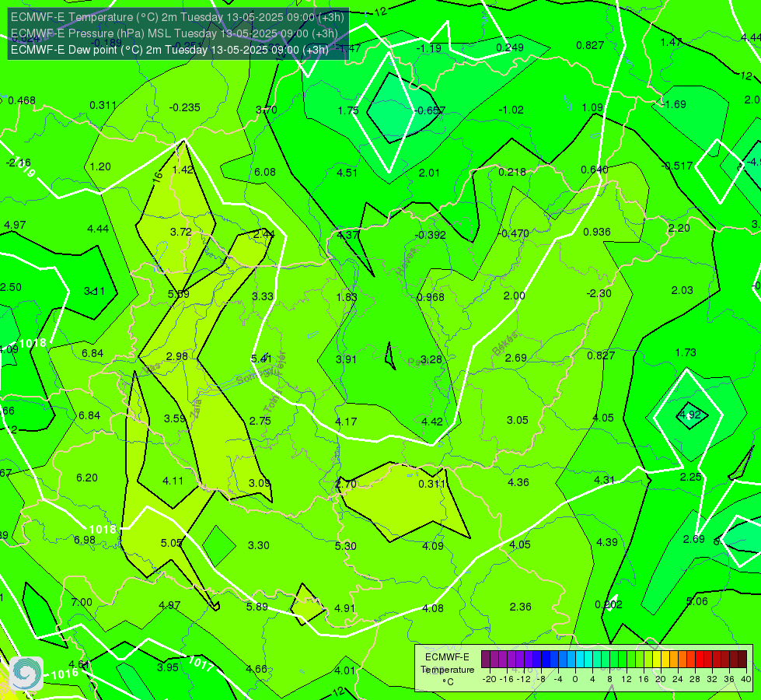Click the legend tick label '32'
761x700 pixels.
(x=712, y=679)
